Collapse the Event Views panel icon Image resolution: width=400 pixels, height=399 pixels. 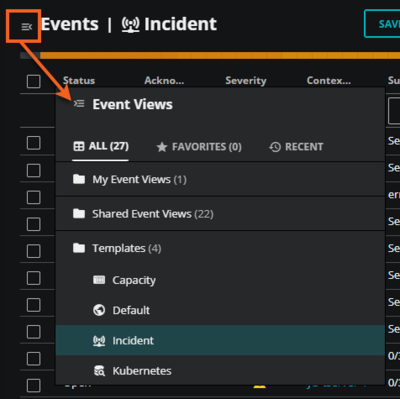(x=79, y=104)
